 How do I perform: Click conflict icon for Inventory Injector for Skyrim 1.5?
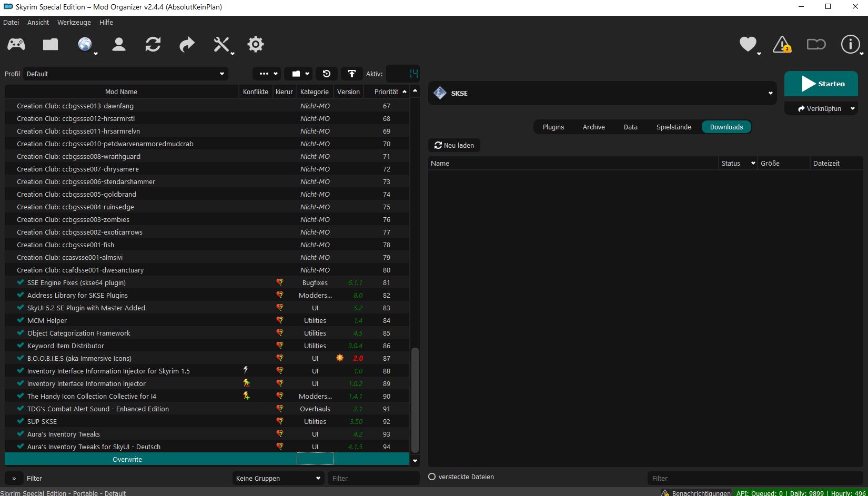coord(246,371)
